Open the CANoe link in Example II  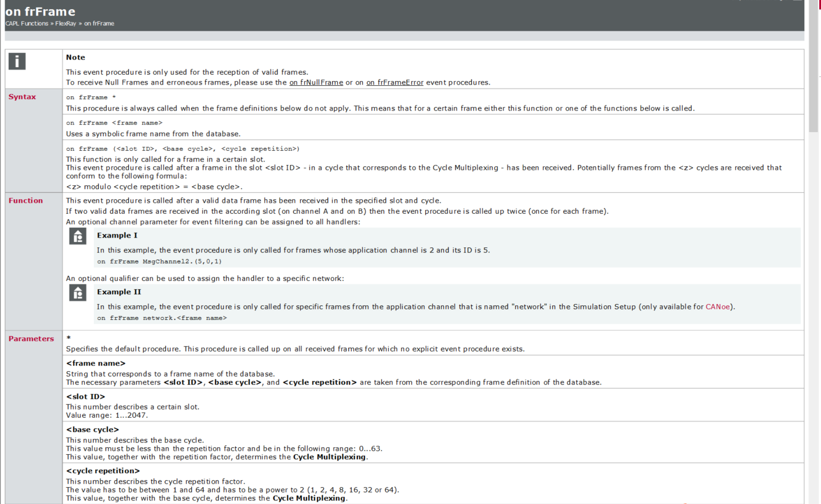click(717, 306)
